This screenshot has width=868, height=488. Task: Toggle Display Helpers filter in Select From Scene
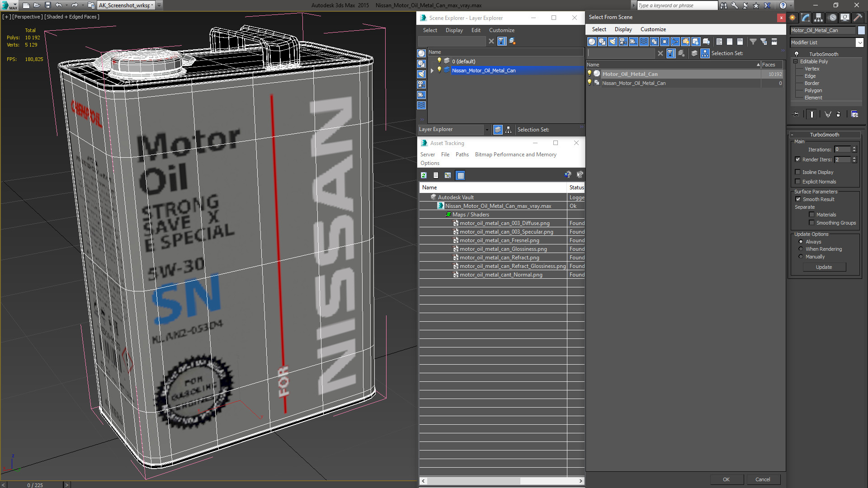[633, 42]
